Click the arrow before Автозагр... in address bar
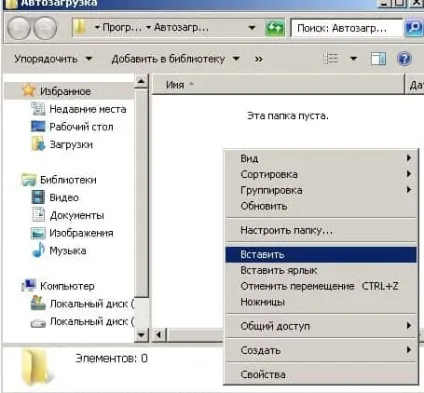This screenshot has height=393, width=424. point(149,27)
